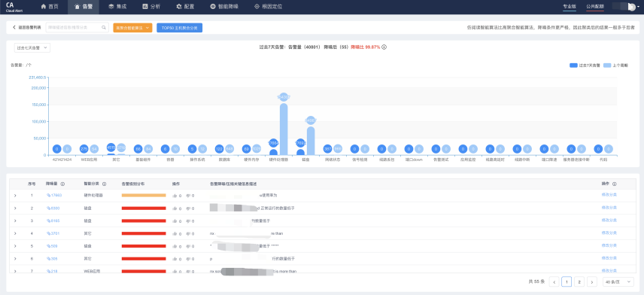Click thumbs-down icon in row 3

click(x=188, y=221)
